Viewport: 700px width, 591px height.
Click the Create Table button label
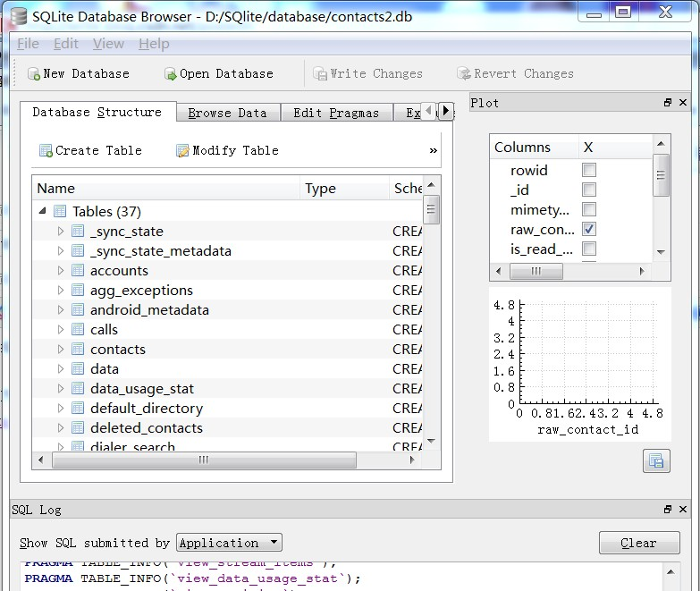(98, 151)
